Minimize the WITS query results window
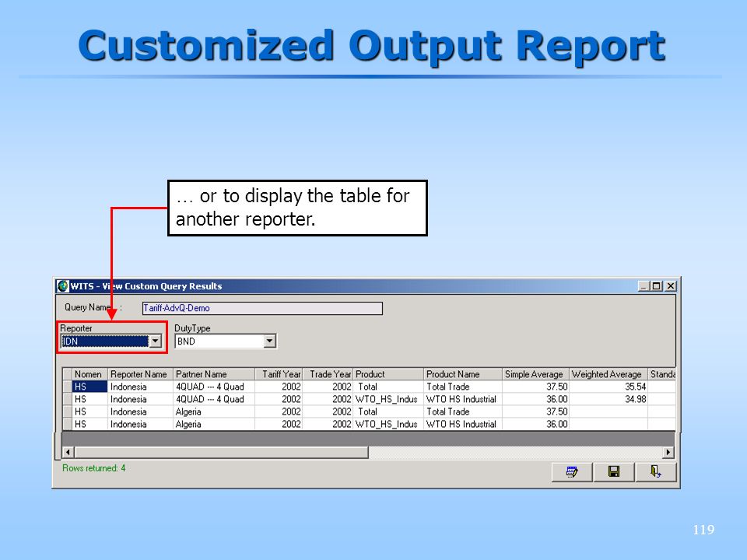Screen dimensions: 747x560 [644, 286]
